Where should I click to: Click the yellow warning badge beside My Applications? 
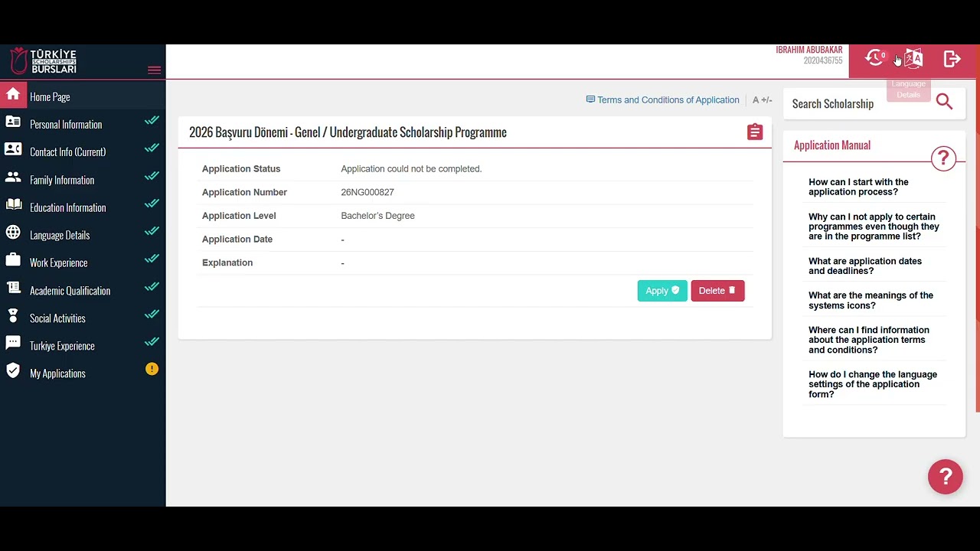[x=152, y=369]
